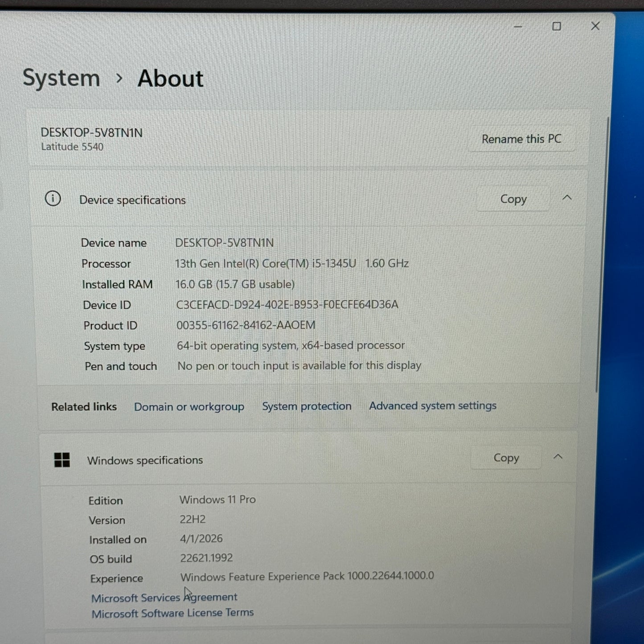This screenshot has height=644, width=644.
Task: Collapse the Device specifications section
Action: click(x=567, y=198)
